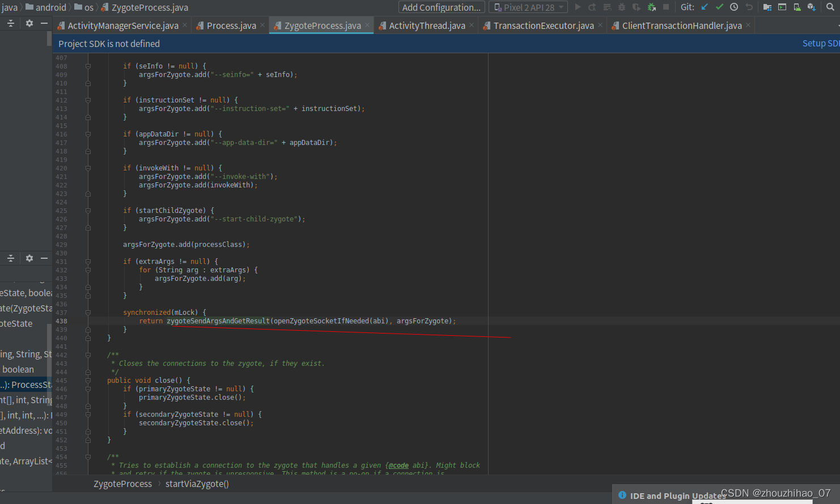The image size is (840, 504).
Task: Open the ClientTransactionHandler.java tab
Action: [682, 25]
